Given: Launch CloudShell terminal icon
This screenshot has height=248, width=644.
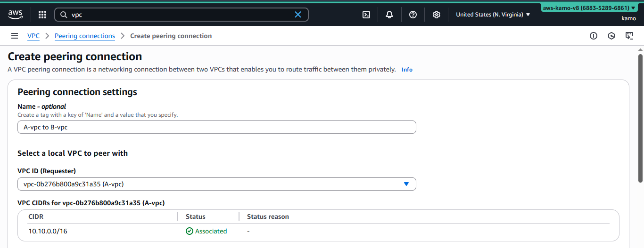Looking at the screenshot, I should pos(366,15).
